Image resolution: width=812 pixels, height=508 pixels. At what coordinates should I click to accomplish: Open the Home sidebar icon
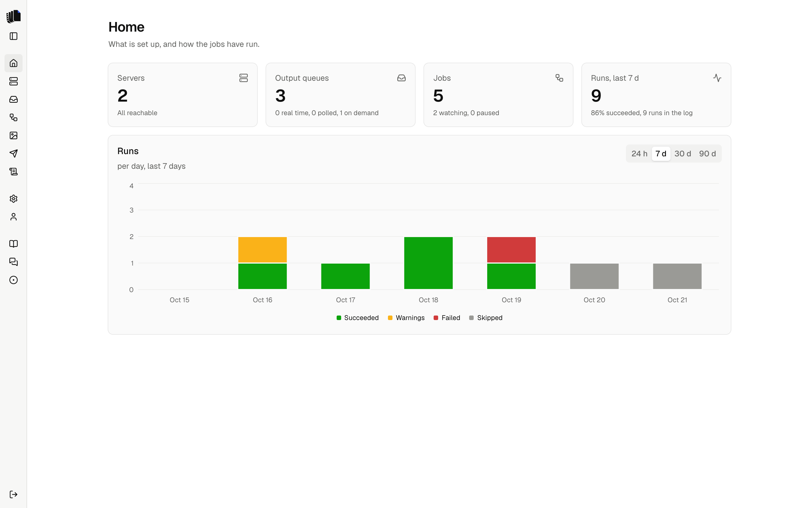tap(14, 63)
